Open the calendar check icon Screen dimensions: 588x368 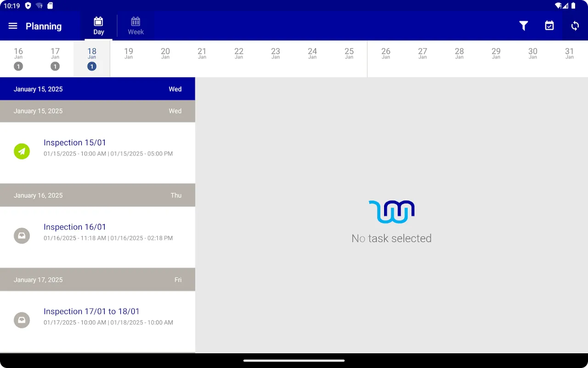(549, 26)
